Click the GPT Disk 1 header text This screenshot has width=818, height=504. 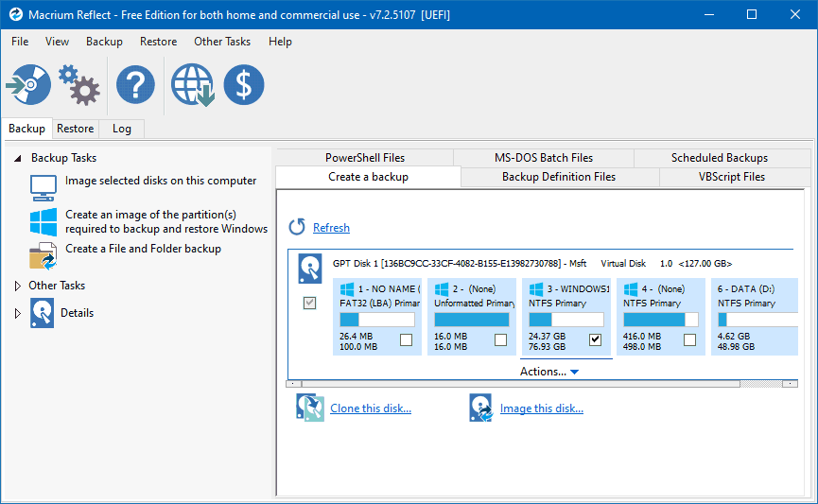532,264
